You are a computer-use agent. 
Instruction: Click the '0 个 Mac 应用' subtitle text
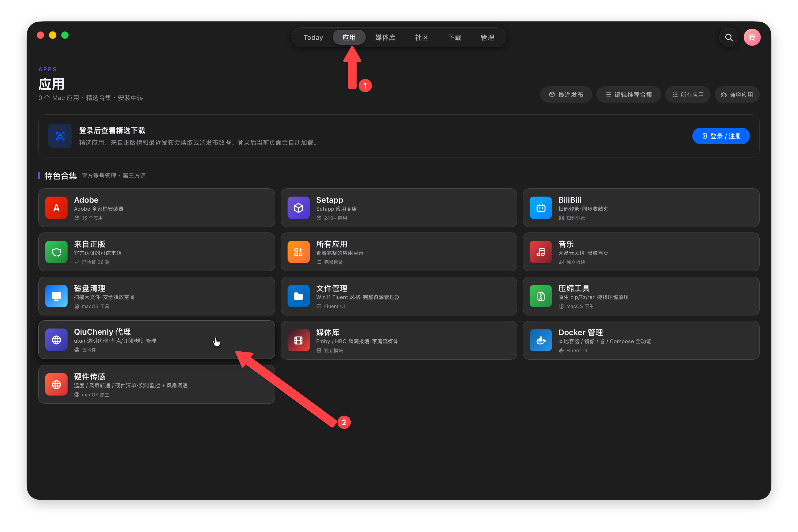[58, 98]
